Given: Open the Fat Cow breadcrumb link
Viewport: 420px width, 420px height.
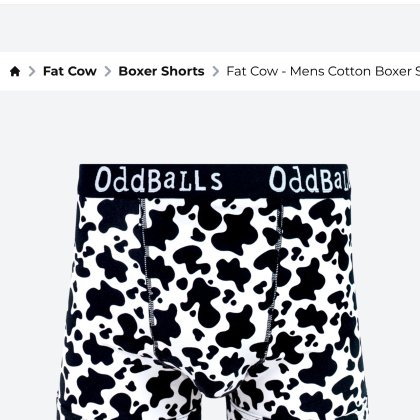Looking at the screenshot, I should coord(70,71).
